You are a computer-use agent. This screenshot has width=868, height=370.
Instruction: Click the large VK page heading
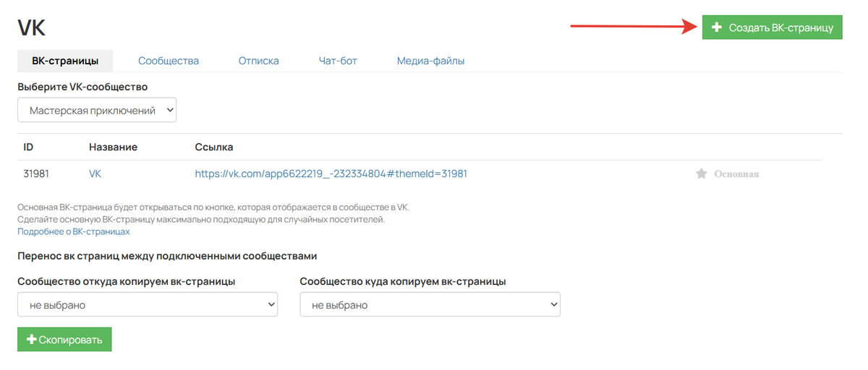tap(31, 28)
